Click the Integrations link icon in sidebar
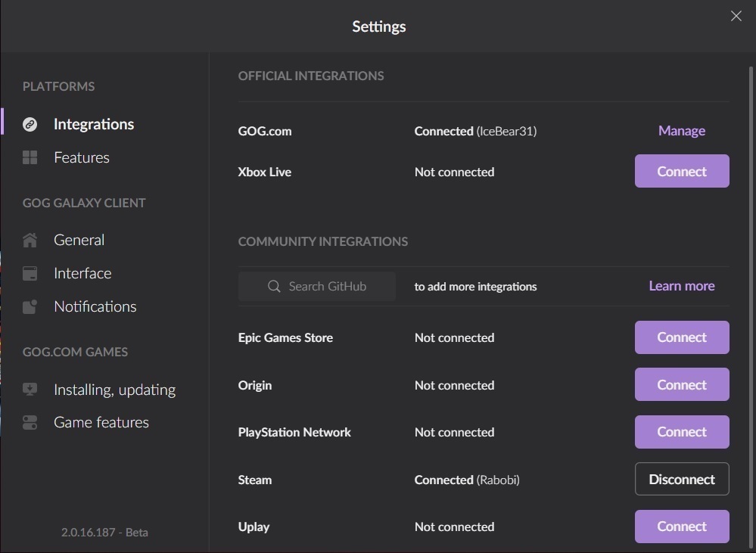Viewport: 756px width, 553px height. [30, 125]
